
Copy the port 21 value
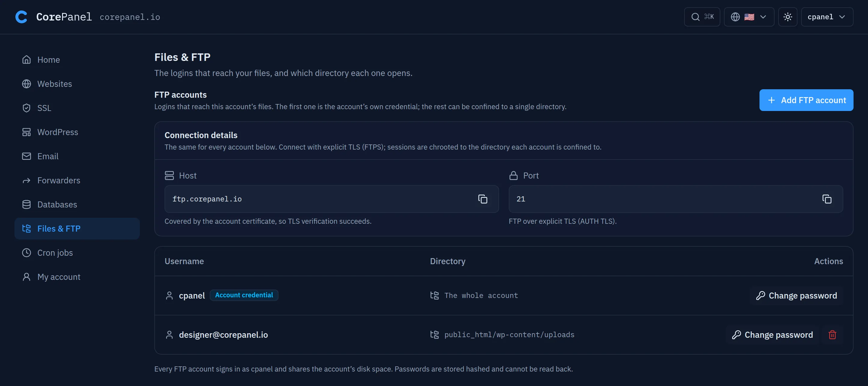click(x=826, y=199)
